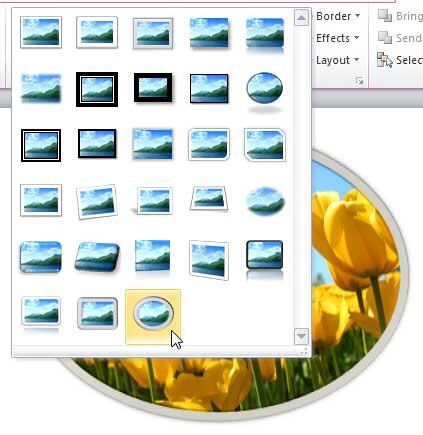
Task: Apply the Beveled Oval, Black style
Action: [x=265, y=92]
